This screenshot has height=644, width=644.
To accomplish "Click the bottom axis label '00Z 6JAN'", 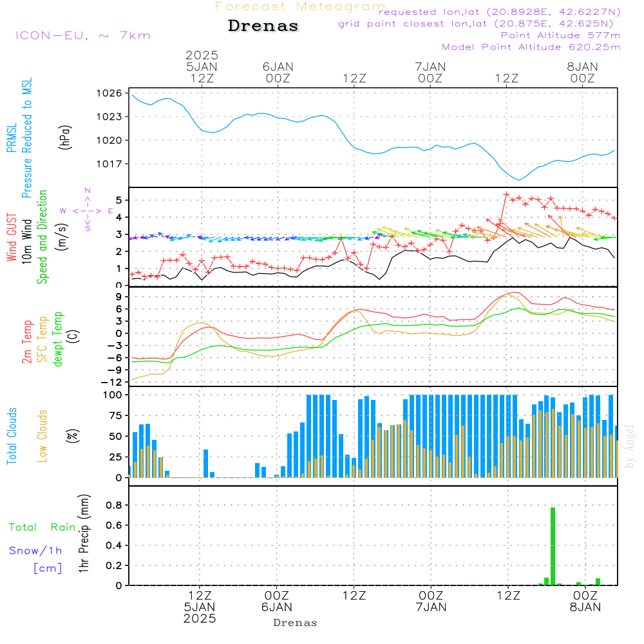I will coord(277,601).
